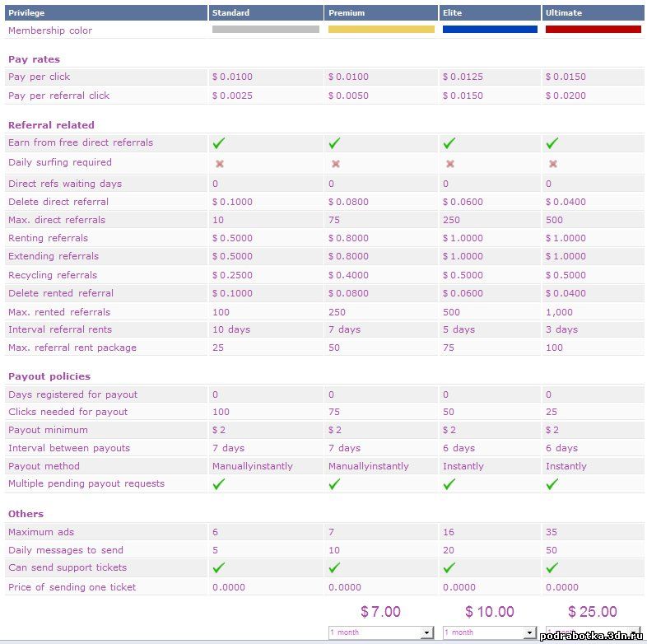Screen dimensions: 647x644
Task: Click Ultimate's '25' clicks needed for payout
Action: tap(552, 412)
